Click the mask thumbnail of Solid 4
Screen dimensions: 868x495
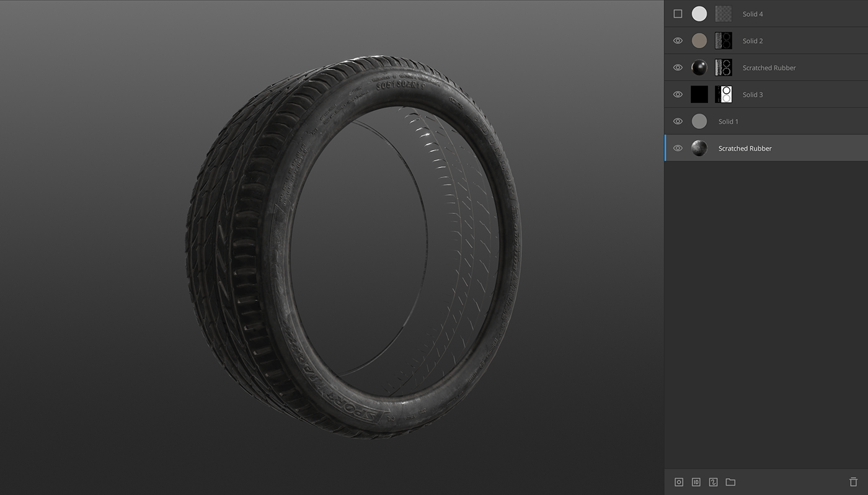pos(723,14)
